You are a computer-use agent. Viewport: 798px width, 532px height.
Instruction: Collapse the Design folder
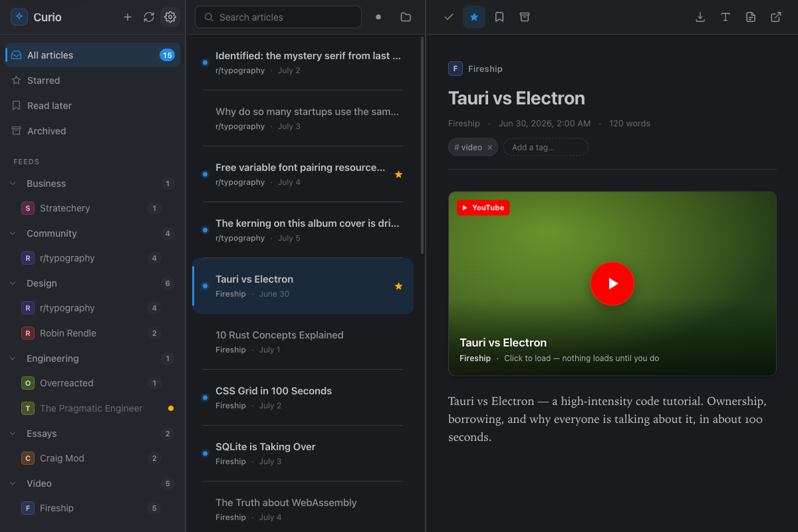point(13,283)
